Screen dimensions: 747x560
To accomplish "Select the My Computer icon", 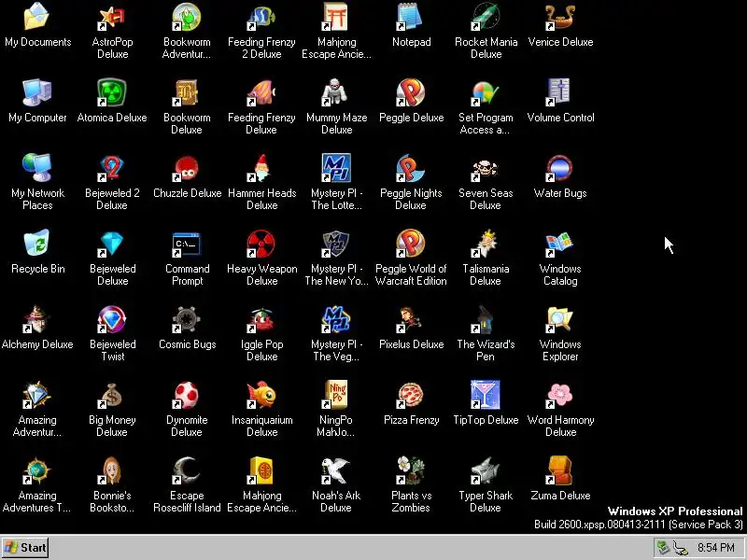I will pyautogui.click(x=37, y=91).
